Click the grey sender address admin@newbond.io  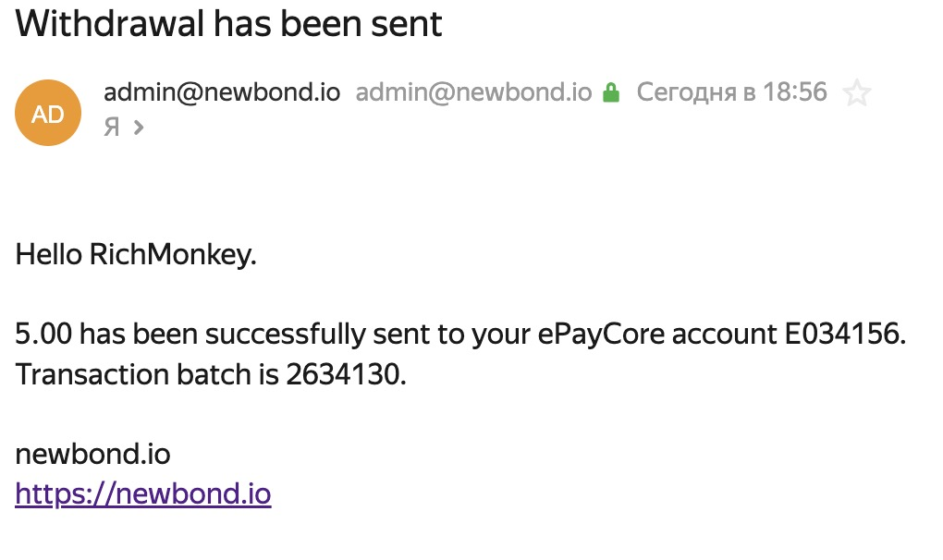click(x=474, y=92)
